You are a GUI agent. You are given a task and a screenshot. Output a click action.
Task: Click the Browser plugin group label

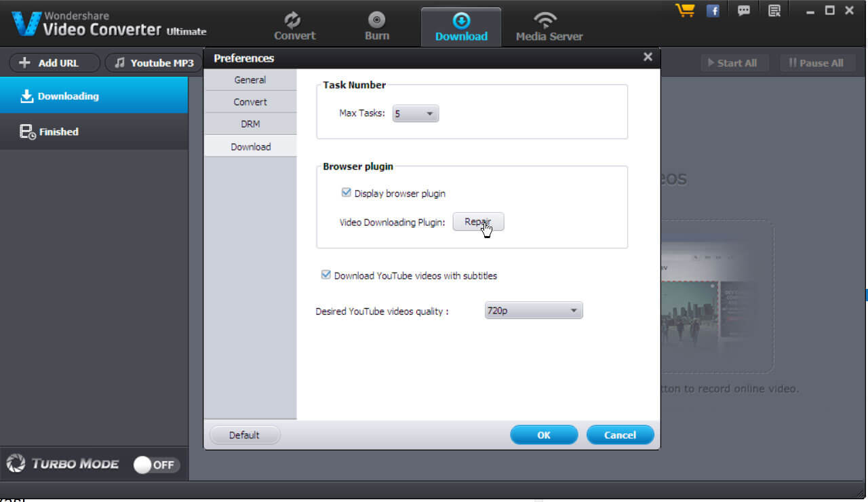click(358, 166)
